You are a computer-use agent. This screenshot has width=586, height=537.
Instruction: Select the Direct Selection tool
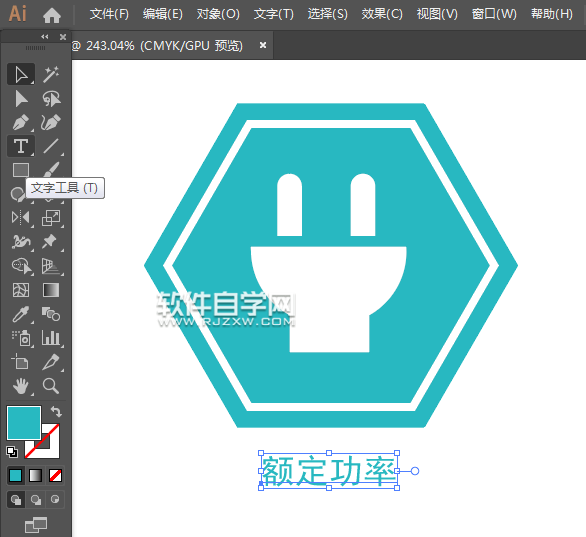pyautogui.click(x=21, y=99)
